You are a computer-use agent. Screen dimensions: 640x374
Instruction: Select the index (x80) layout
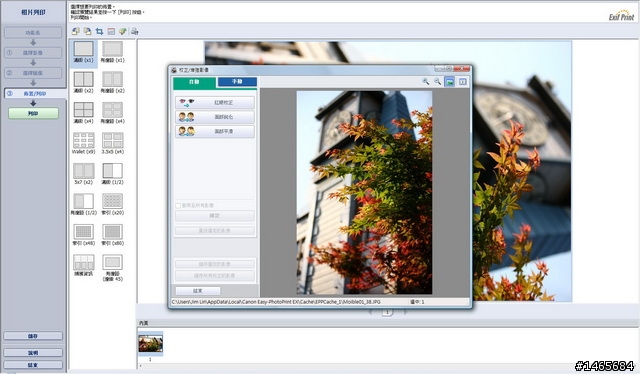[x=113, y=235]
